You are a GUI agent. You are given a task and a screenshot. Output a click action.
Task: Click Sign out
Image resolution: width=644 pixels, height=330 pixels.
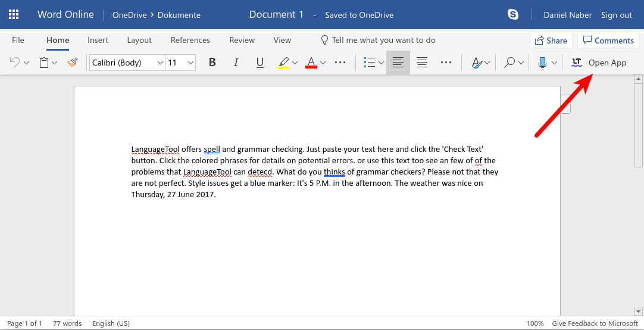click(x=617, y=15)
